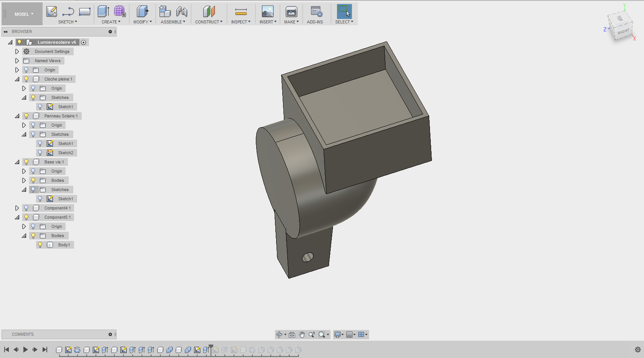Viewport: 644px width, 358px height.
Task: Click the Extrude tool icon
Action: tap(104, 12)
